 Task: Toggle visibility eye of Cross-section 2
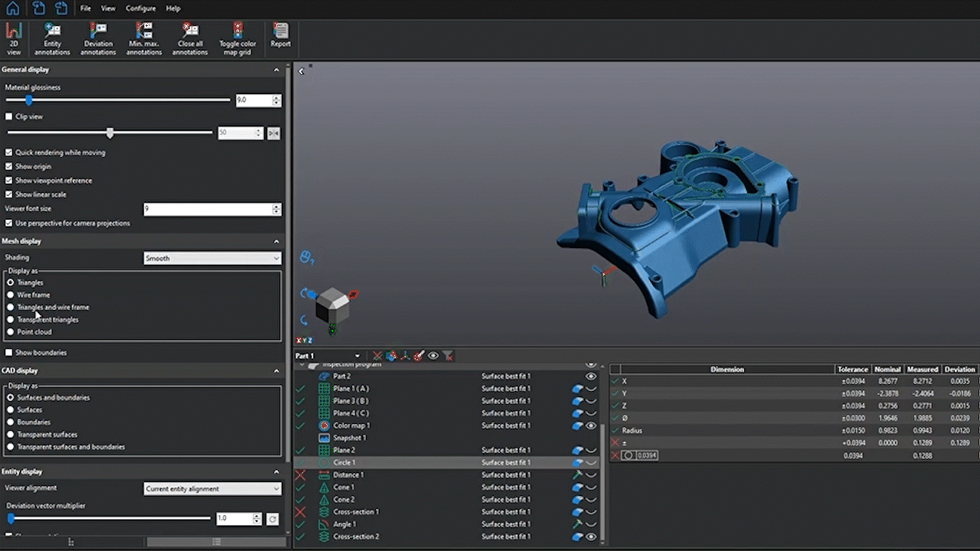tap(591, 536)
